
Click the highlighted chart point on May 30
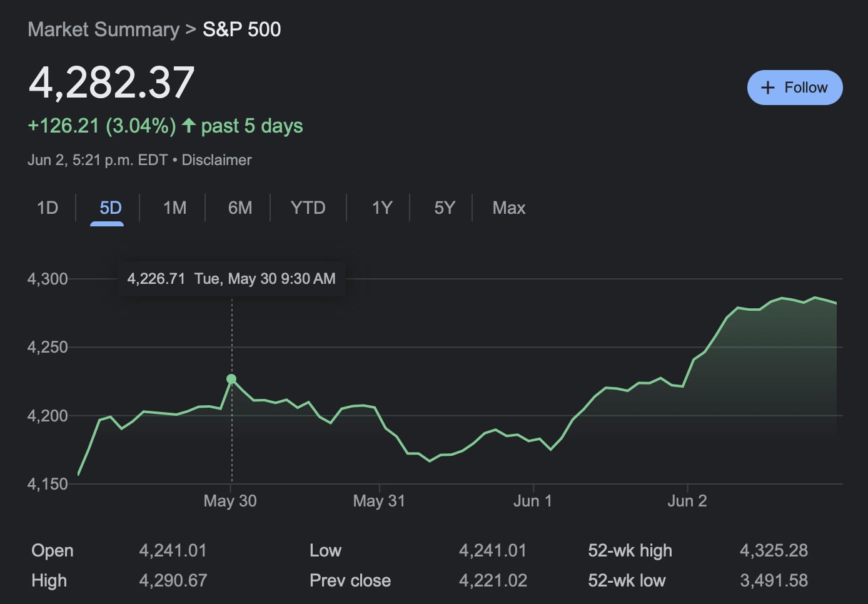tap(231, 379)
